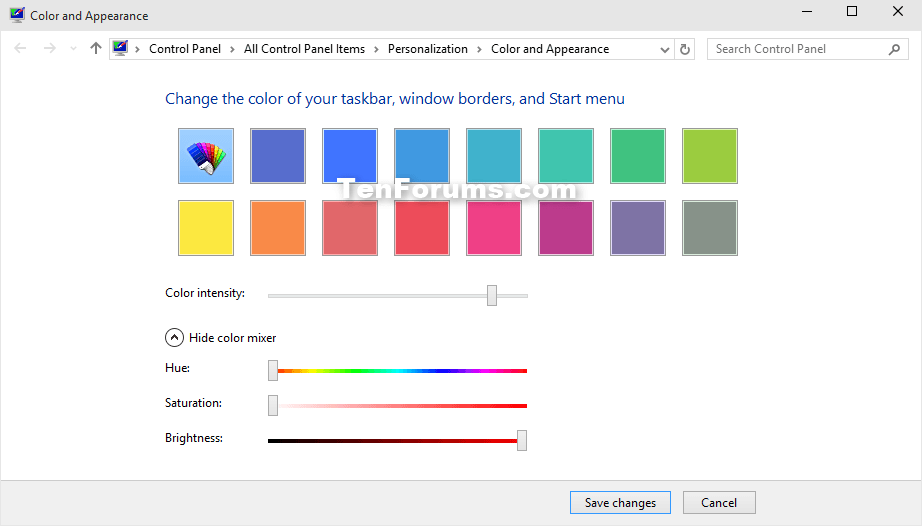Choose the indigo blue color swatch
Viewport: 922px width, 526px height.
click(x=278, y=156)
